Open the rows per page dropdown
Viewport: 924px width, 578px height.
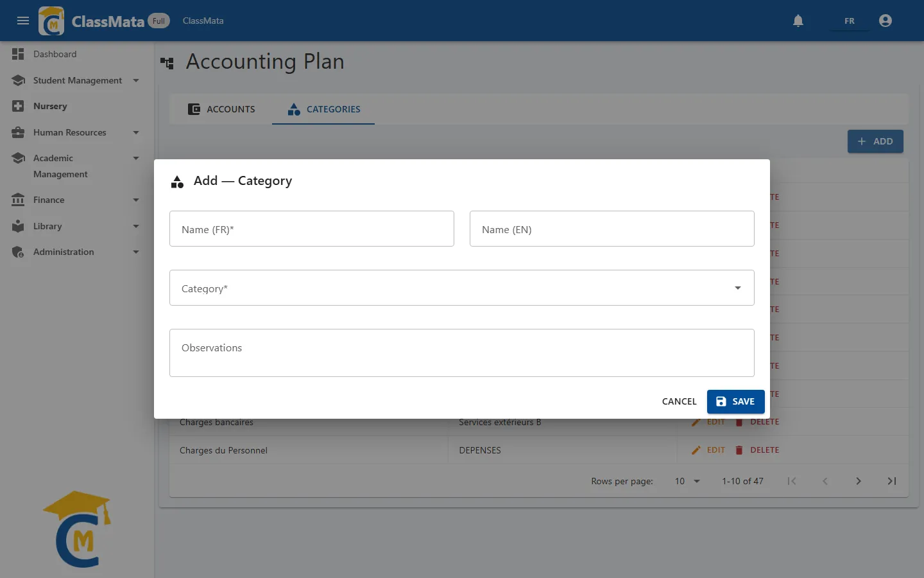[x=687, y=481]
